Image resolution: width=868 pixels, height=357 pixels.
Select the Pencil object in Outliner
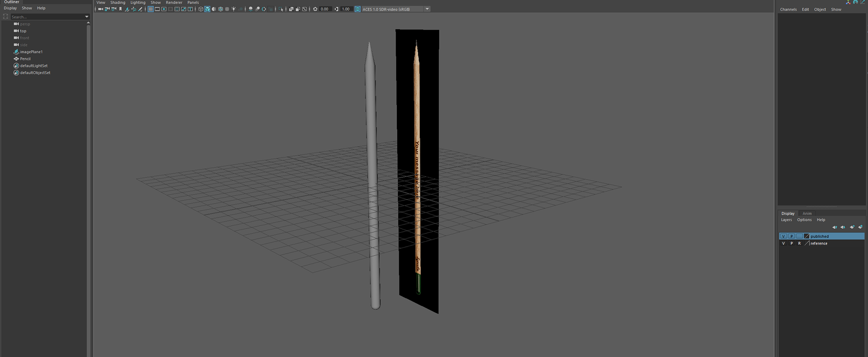coord(25,59)
